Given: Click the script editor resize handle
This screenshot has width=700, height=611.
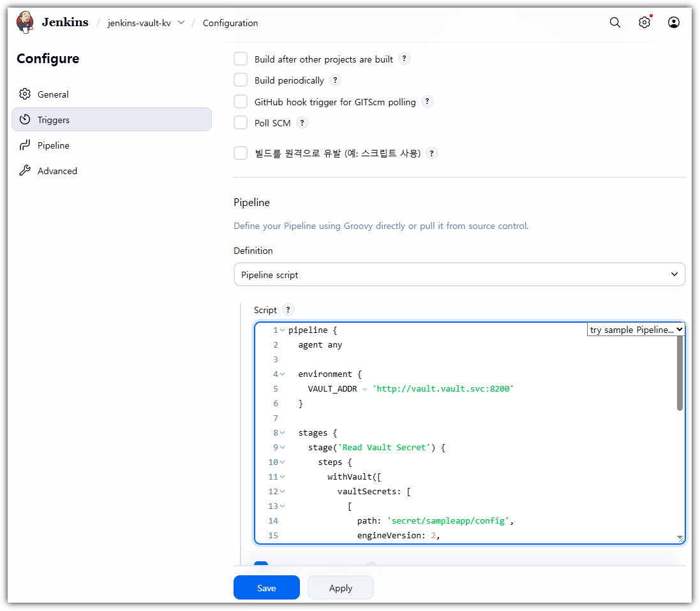Looking at the screenshot, I should click(x=680, y=539).
